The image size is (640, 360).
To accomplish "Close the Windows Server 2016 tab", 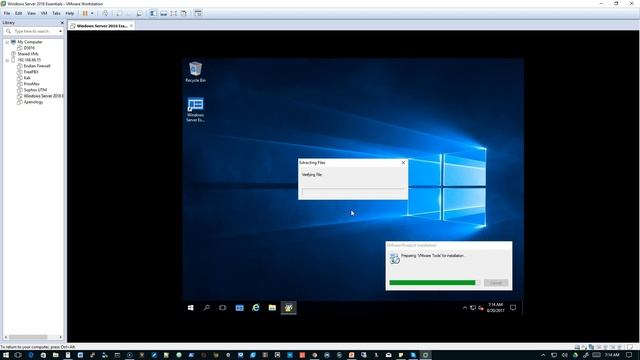I will click(131, 26).
